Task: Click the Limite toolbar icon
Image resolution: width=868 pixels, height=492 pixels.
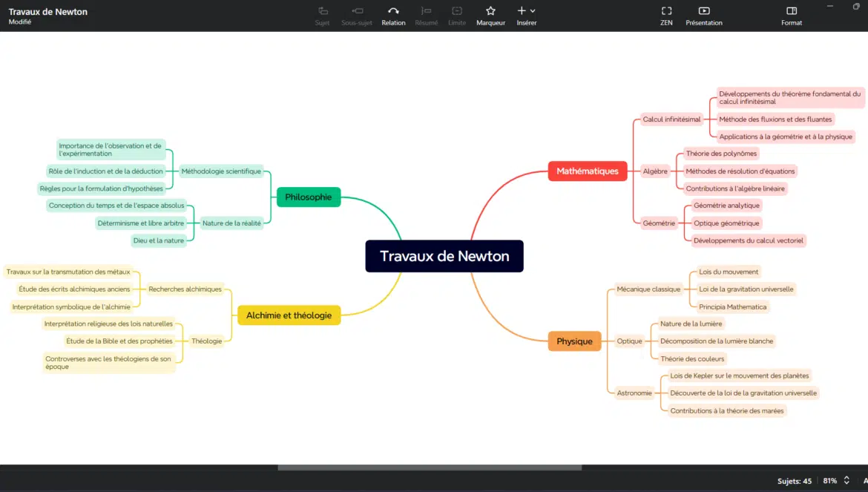Action: pyautogui.click(x=457, y=11)
